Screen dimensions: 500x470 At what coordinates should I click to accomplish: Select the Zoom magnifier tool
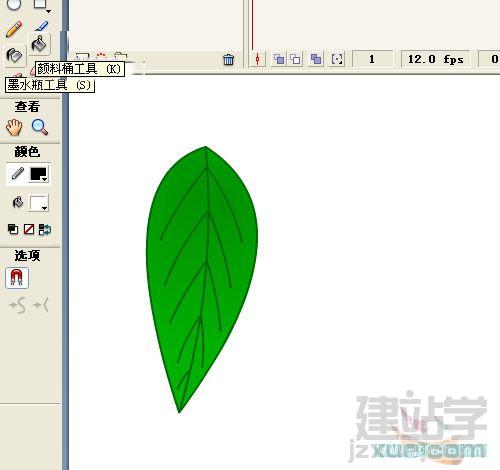point(40,127)
